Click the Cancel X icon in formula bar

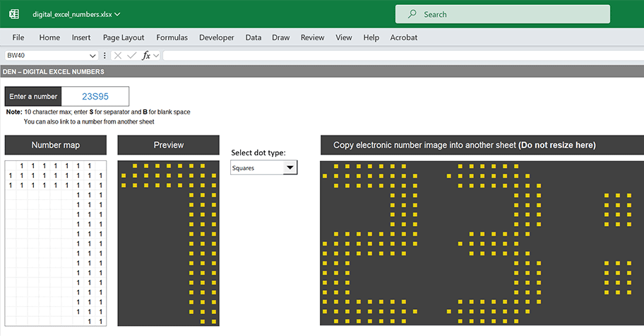[118, 56]
